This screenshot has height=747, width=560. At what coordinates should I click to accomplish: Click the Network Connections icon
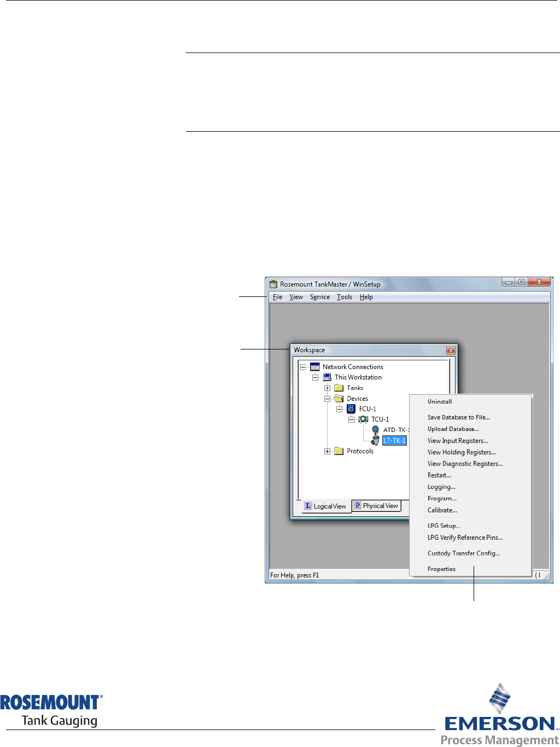coord(315,367)
